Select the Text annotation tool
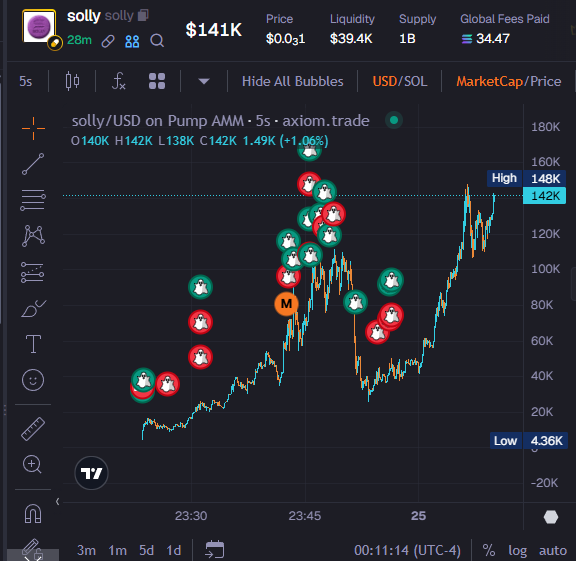Image resolution: width=576 pixels, height=561 pixels. (x=33, y=344)
